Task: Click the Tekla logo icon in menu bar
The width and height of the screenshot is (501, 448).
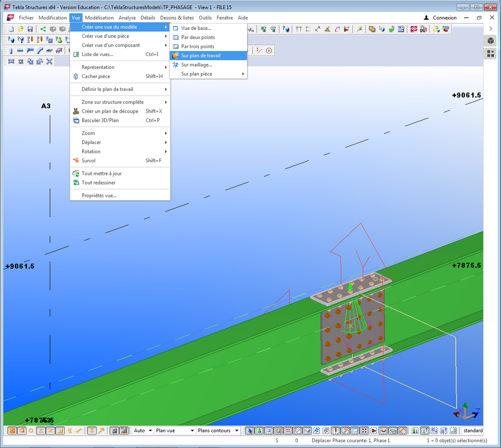Action: click(10, 18)
